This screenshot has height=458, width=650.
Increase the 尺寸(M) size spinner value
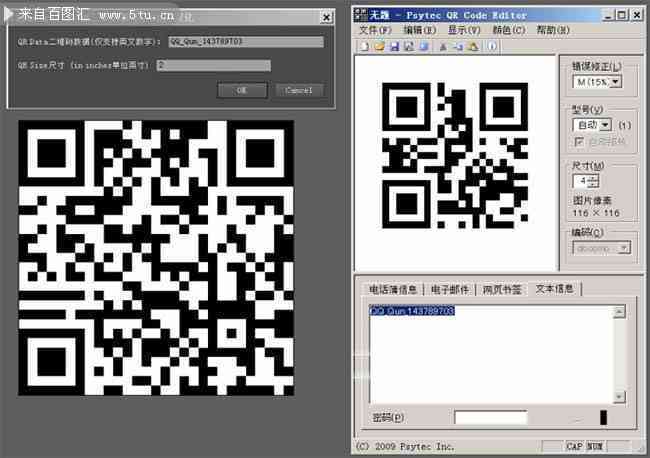pos(594,178)
